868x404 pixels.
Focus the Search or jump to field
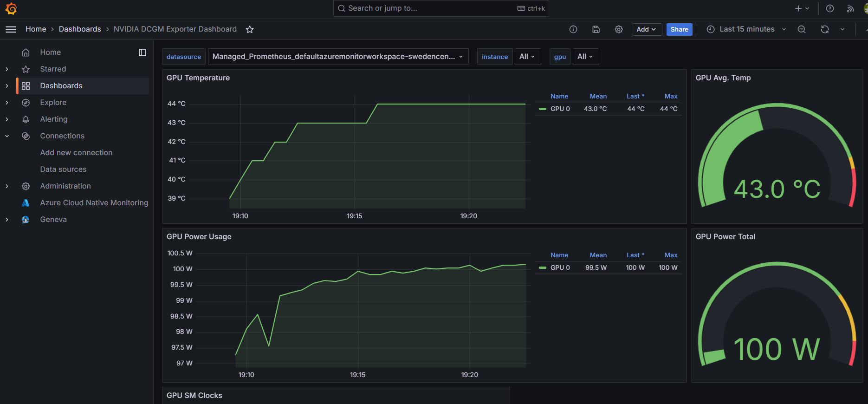click(x=441, y=8)
